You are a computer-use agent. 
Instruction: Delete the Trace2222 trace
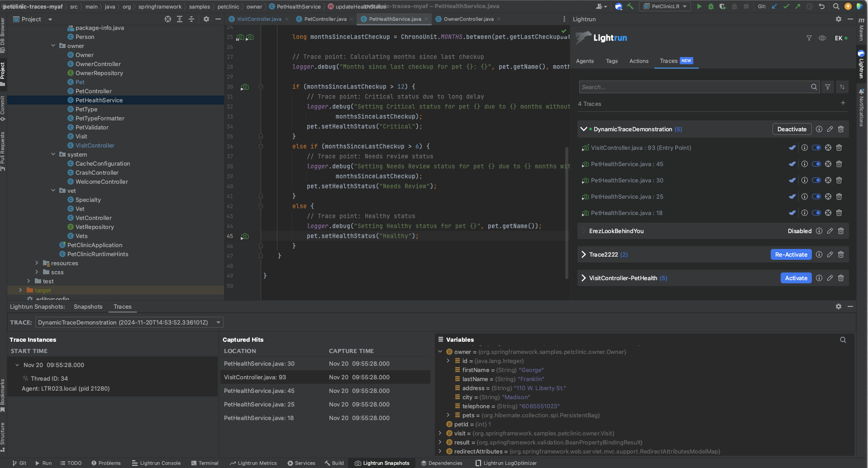pyautogui.click(x=840, y=255)
